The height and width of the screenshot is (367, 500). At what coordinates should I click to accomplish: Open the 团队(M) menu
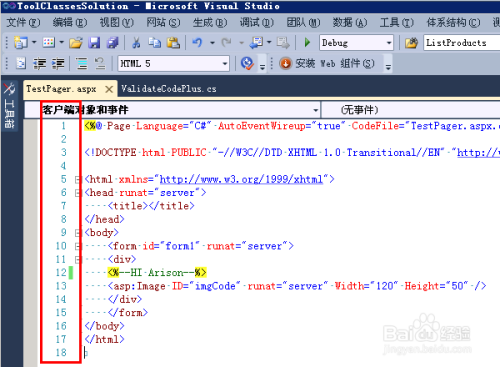(303, 23)
